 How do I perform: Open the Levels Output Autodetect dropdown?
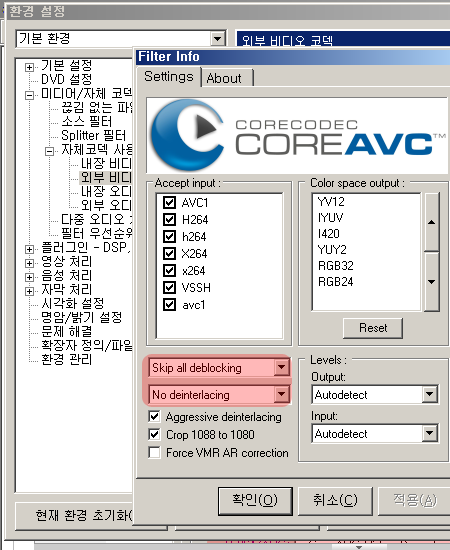click(430, 395)
